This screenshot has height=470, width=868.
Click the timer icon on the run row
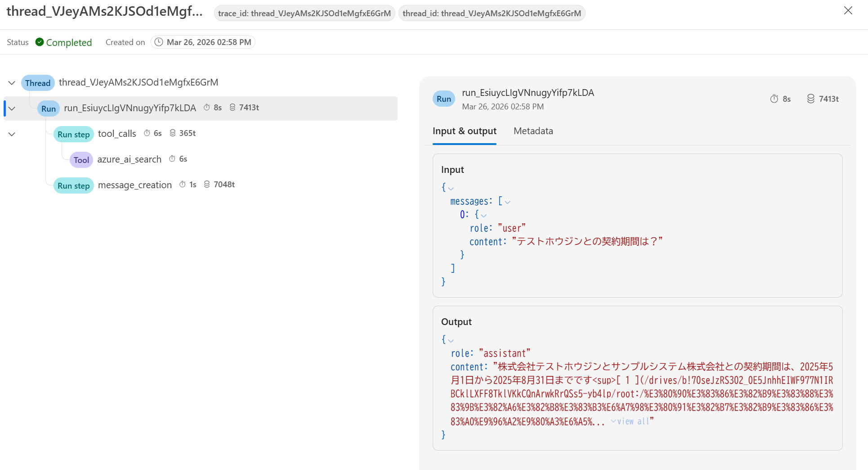[x=207, y=107]
